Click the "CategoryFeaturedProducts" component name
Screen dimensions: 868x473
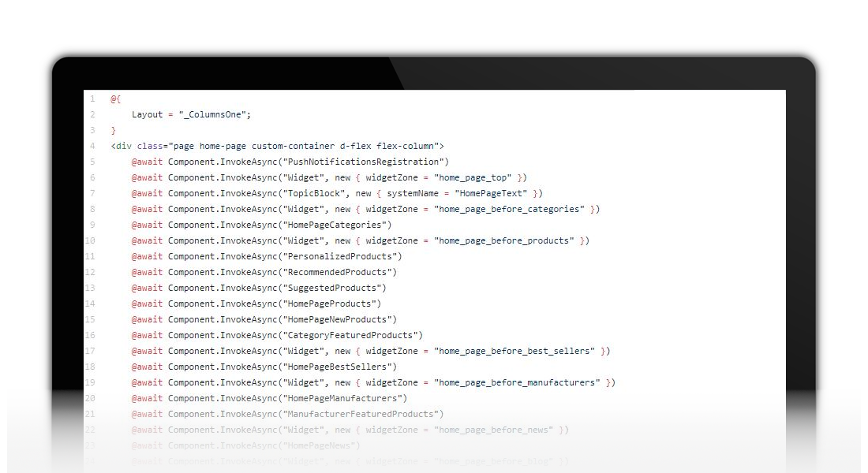point(350,335)
